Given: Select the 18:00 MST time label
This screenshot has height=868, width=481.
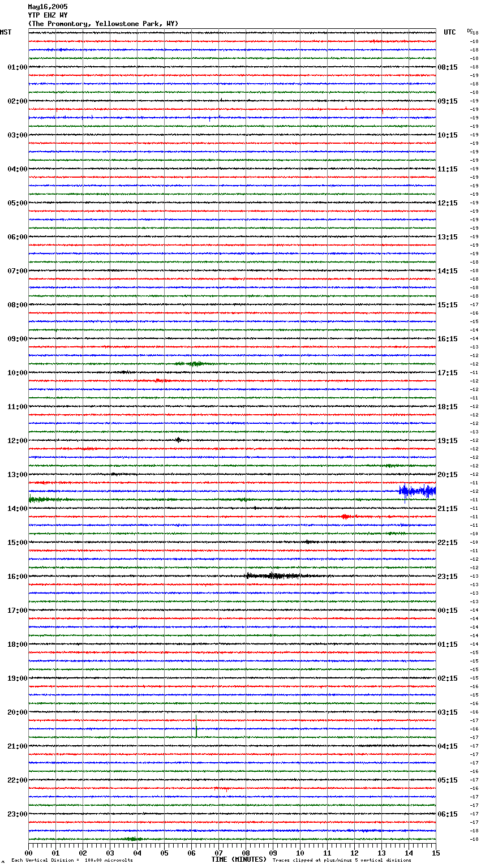Looking at the screenshot, I should [18, 644].
